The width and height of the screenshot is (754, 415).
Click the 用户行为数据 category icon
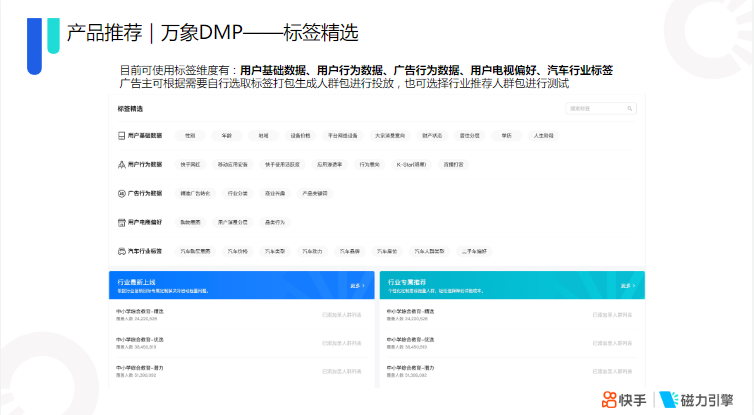122,165
